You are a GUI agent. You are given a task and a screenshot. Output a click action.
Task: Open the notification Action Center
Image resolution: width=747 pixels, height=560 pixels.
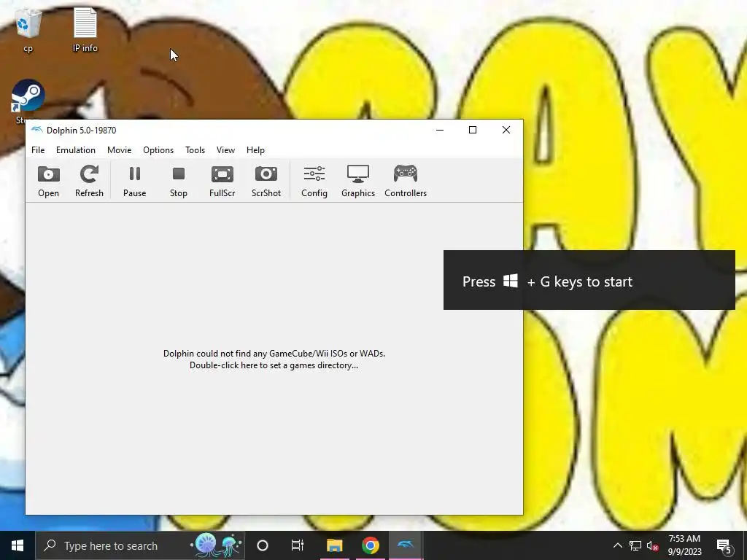pyautogui.click(x=724, y=545)
